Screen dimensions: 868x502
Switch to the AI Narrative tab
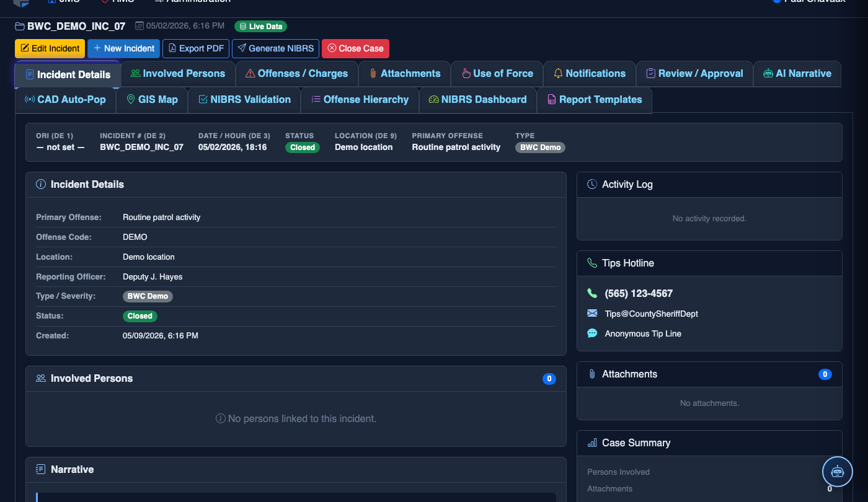tap(797, 73)
